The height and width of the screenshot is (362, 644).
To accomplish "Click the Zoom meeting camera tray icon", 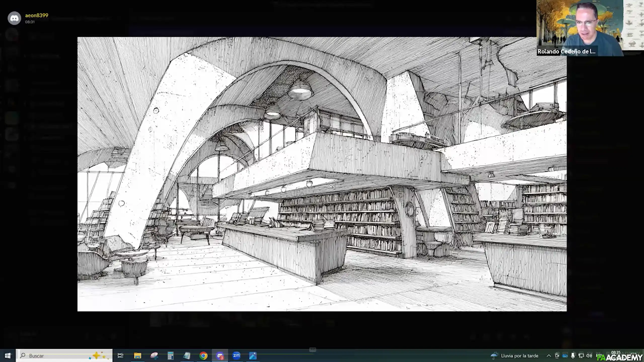I will pyautogui.click(x=557, y=355).
